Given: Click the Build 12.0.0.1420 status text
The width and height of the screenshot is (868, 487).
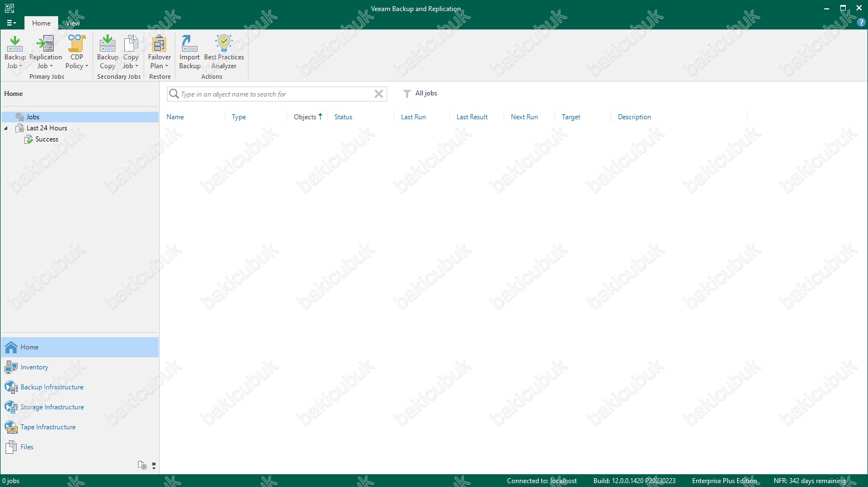Looking at the screenshot, I should 634,481.
